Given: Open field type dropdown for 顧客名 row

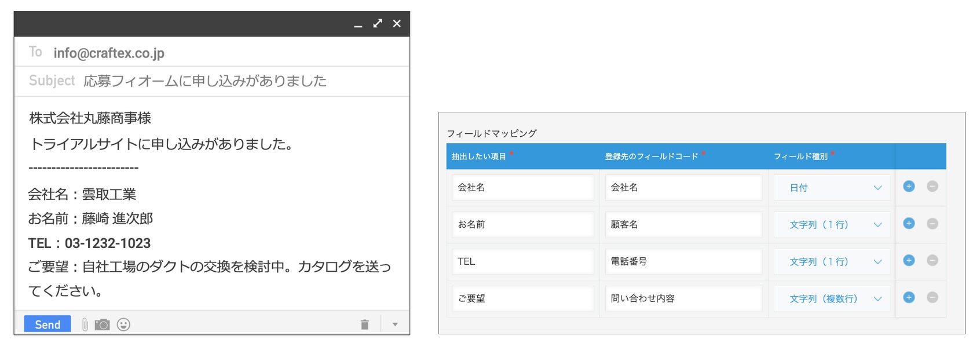Looking at the screenshot, I should (832, 225).
